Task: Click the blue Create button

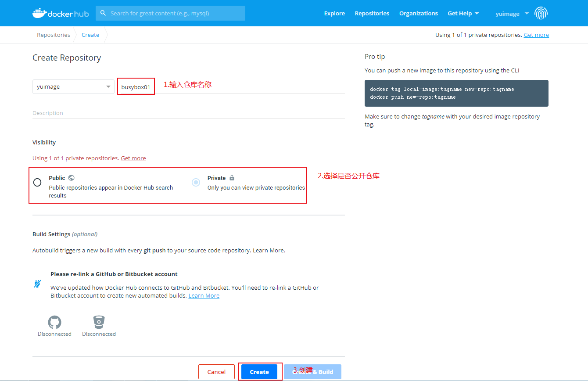Action: click(259, 372)
